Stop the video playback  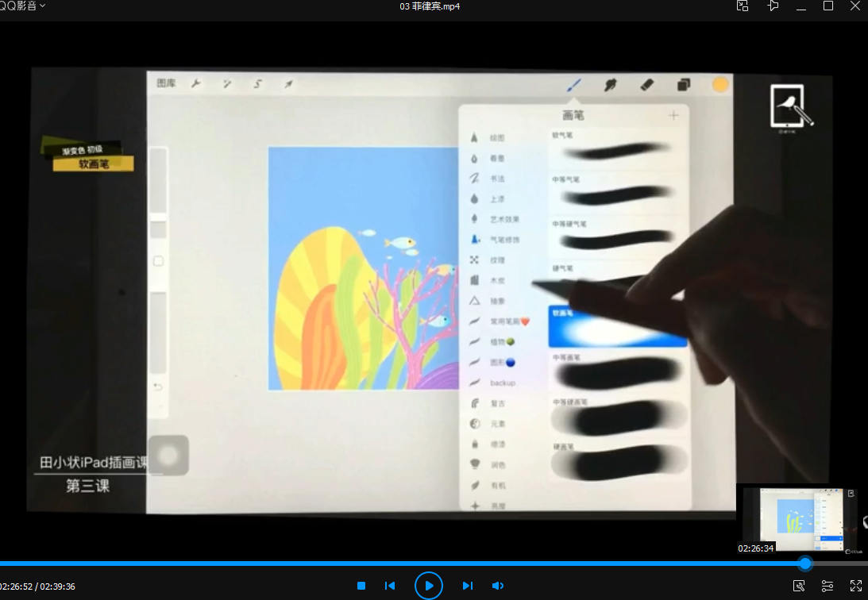tap(361, 586)
